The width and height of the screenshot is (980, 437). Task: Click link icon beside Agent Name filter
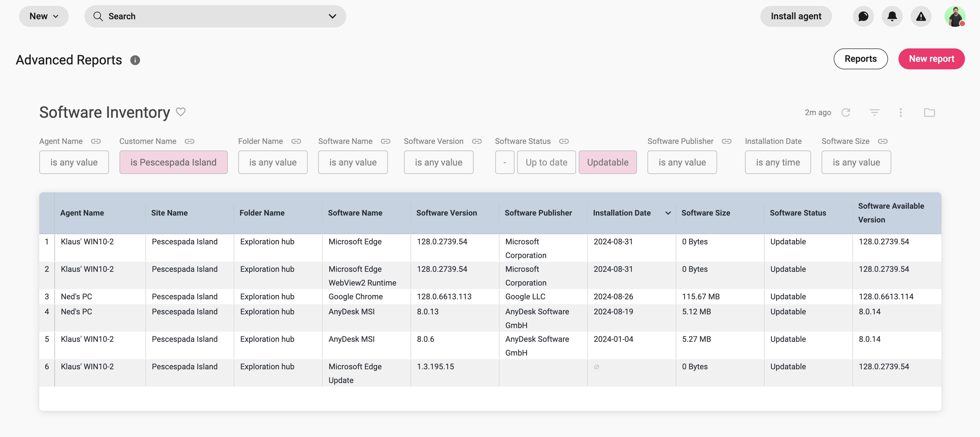(x=96, y=141)
